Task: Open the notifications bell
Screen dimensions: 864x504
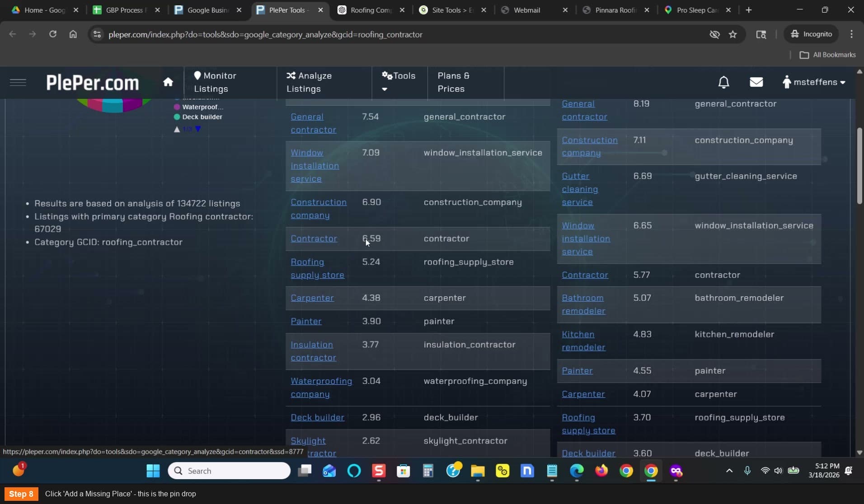Action: tap(723, 82)
